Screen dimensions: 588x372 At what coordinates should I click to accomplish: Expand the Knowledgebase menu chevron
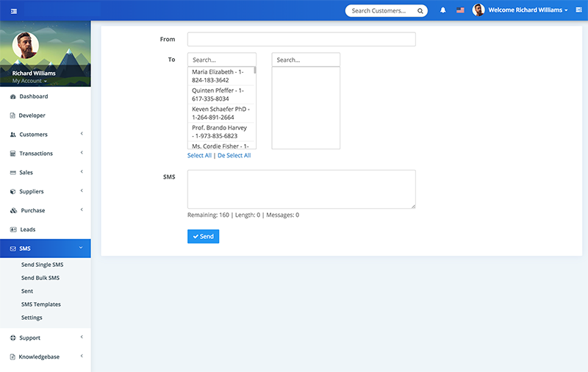tap(82, 356)
